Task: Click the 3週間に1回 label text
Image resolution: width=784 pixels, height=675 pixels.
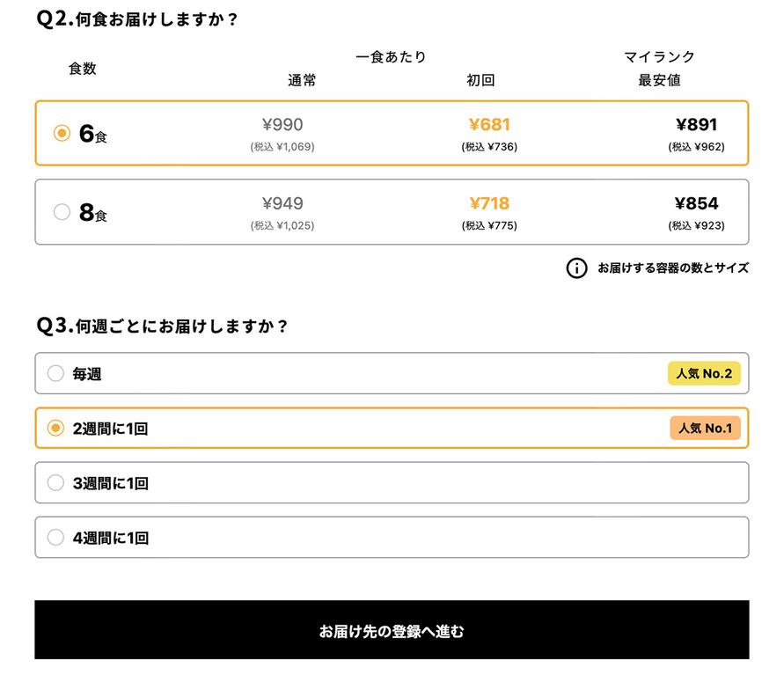Action: pos(110,483)
